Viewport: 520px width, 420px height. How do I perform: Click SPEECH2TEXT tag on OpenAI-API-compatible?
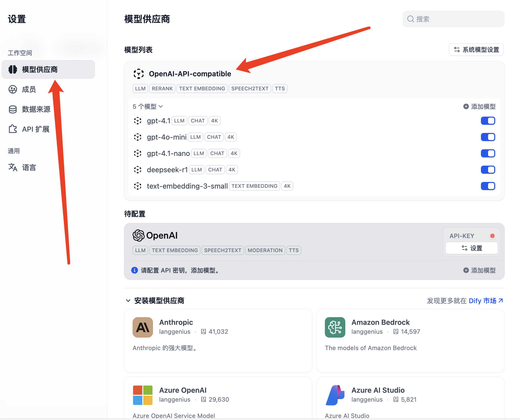(x=250, y=89)
